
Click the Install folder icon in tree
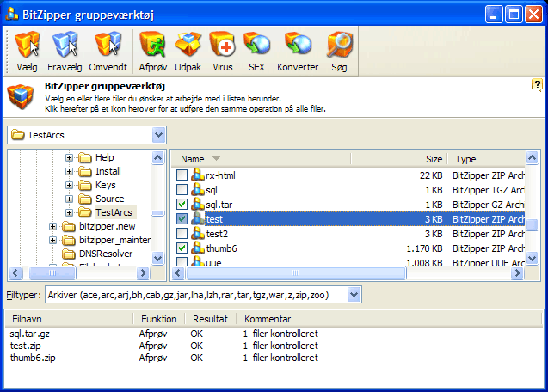coord(85,171)
